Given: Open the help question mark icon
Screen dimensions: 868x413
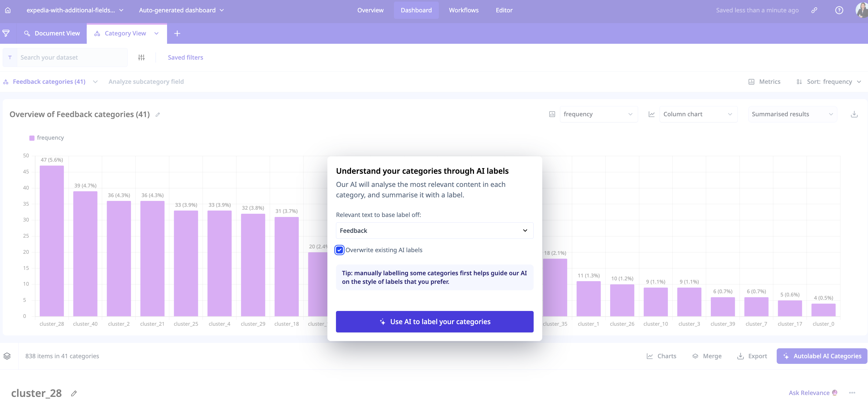Looking at the screenshot, I should pyautogui.click(x=839, y=10).
